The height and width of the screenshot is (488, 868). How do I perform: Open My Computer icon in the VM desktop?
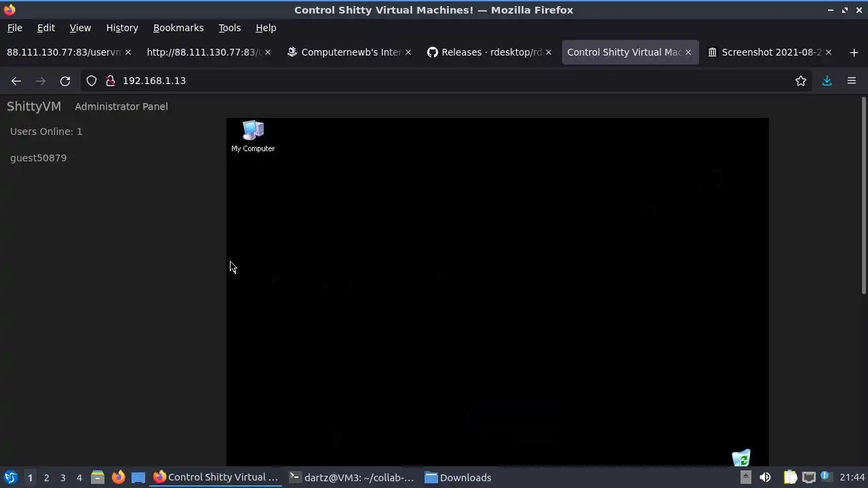pos(253,136)
